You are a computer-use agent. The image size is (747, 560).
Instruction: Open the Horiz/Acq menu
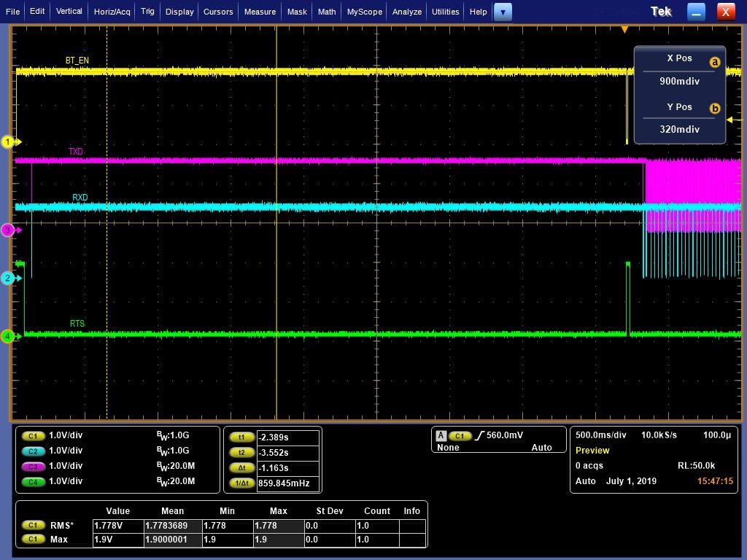tap(112, 12)
